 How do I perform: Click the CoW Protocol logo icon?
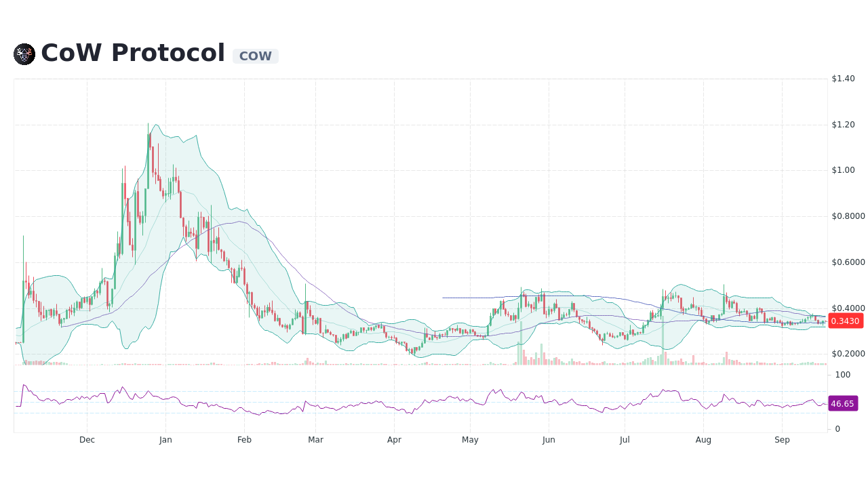point(23,54)
